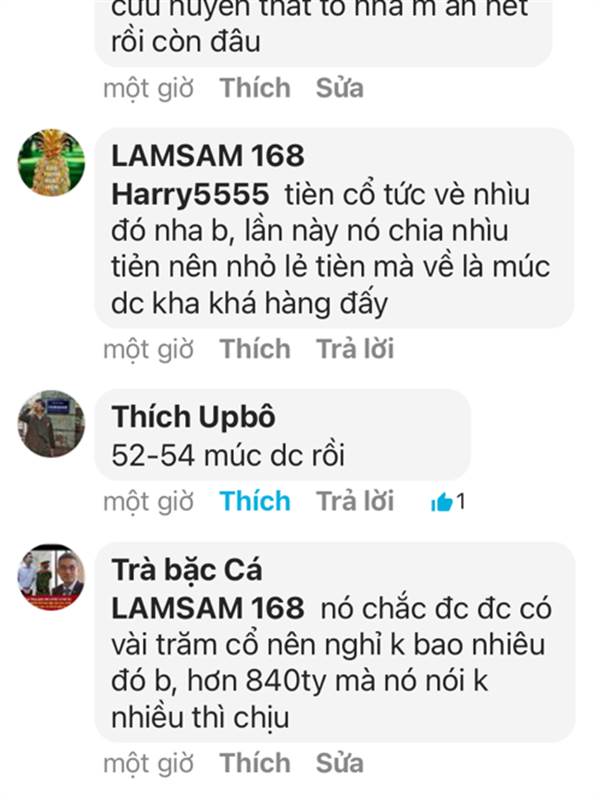Open LAMSAM 168's pineapple avatar
The height and width of the screenshot is (800, 600).
click(x=51, y=162)
